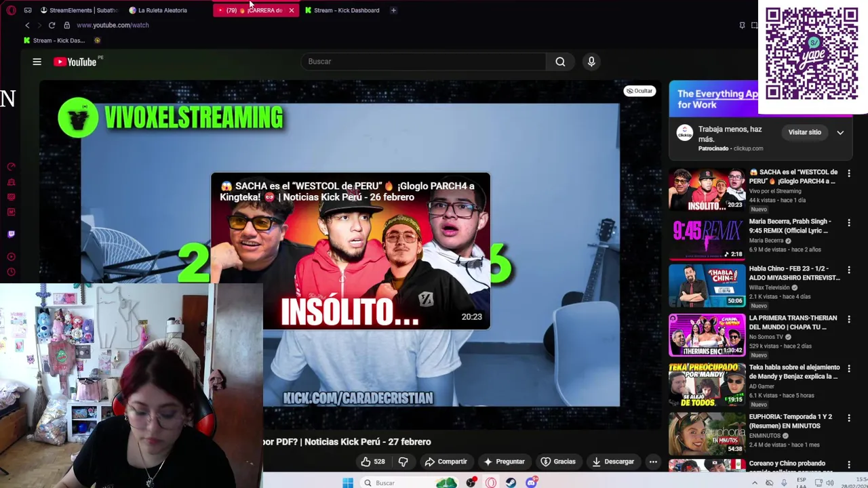Viewport: 868px width, 488px height.
Task: Visit ClickUp via Visitar sitio
Action: [x=804, y=132]
